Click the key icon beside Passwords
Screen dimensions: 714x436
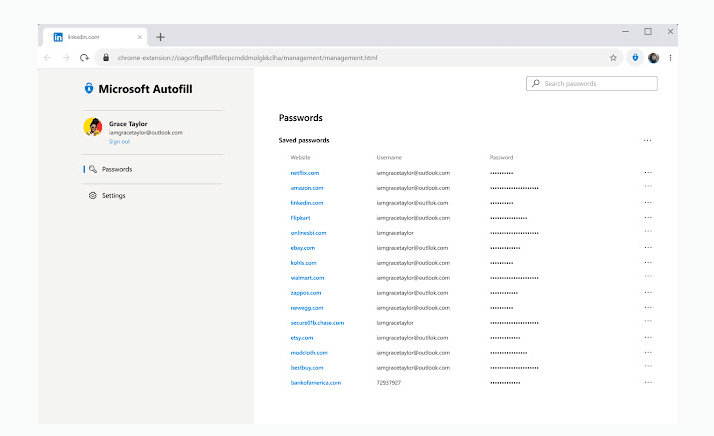[x=93, y=169]
